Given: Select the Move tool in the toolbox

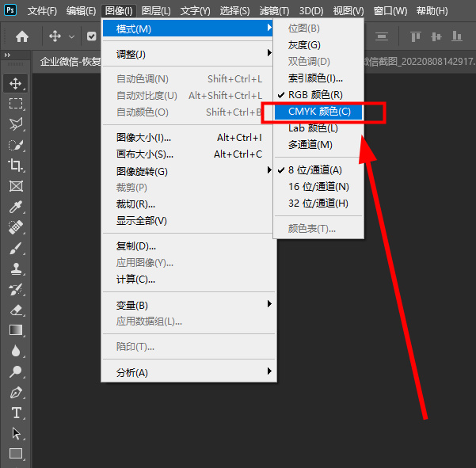Looking at the screenshot, I should pos(16,83).
